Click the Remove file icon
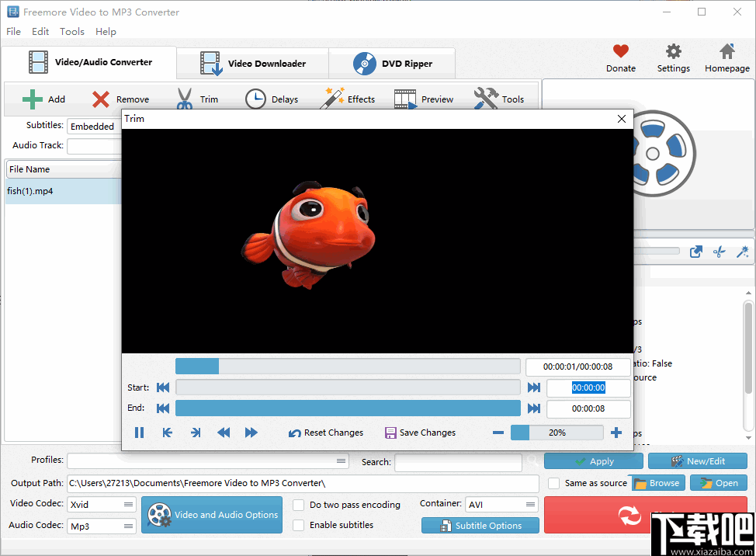The width and height of the screenshot is (756, 556). coord(120,99)
